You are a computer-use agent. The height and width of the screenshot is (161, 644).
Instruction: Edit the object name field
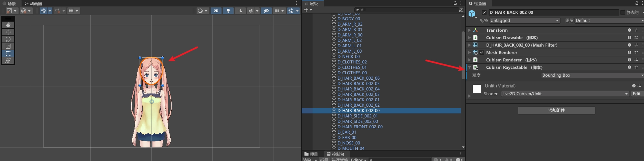(x=553, y=12)
